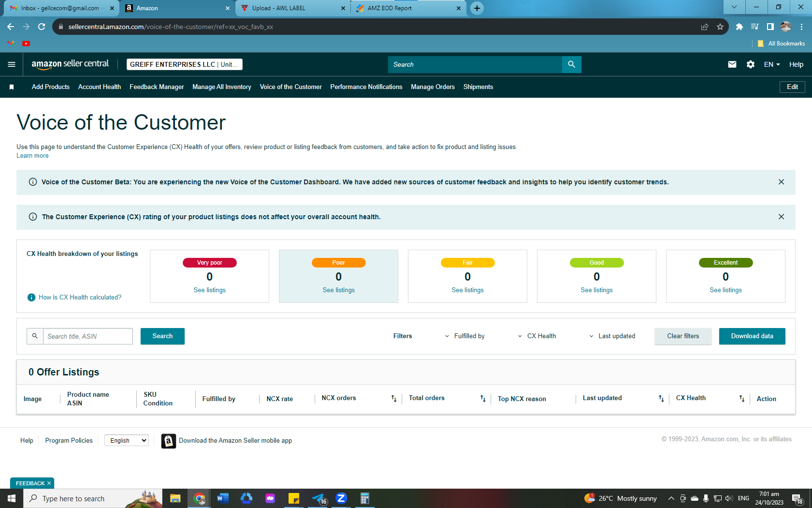Image resolution: width=812 pixels, height=508 pixels.
Task: Click the yellow Fair rating badge
Action: tap(467, 263)
